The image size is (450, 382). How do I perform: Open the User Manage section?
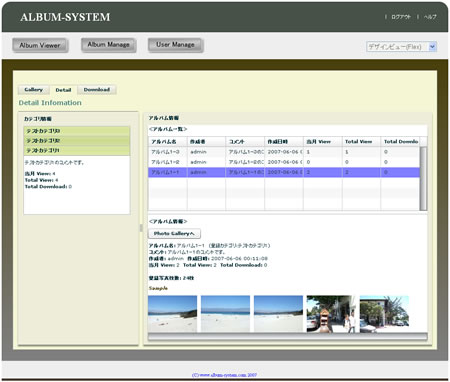[175, 45]
